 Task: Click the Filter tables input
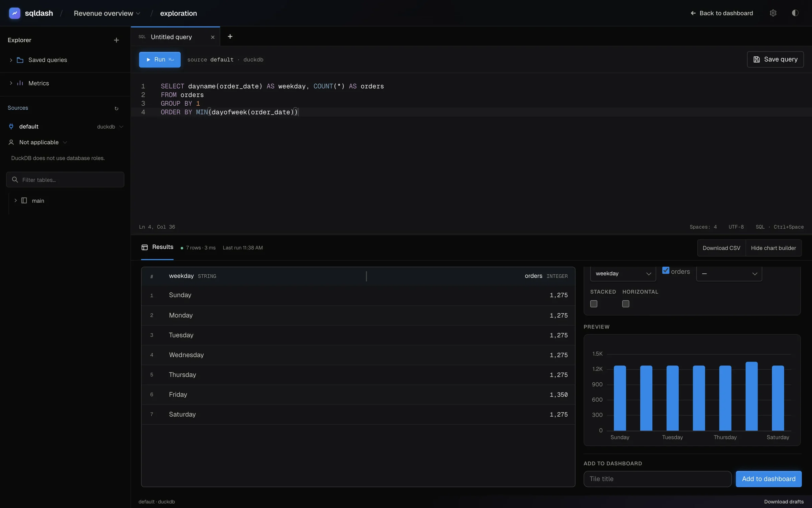(x=65, y=179)
